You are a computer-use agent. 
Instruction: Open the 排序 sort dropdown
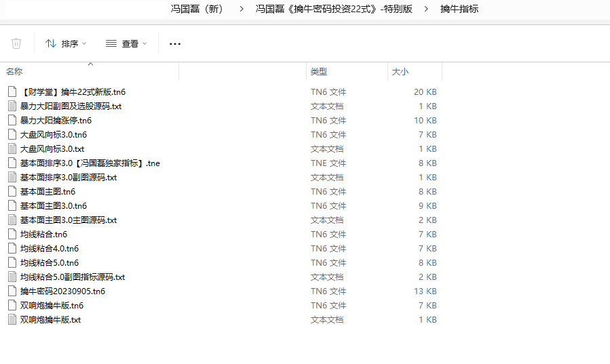(66, 43)
